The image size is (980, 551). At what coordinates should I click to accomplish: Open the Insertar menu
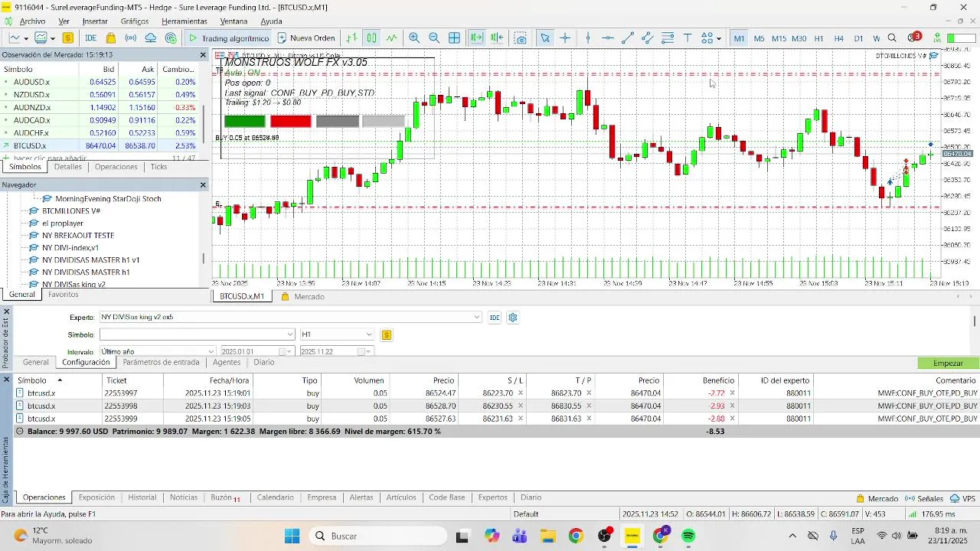pos(95,21)
